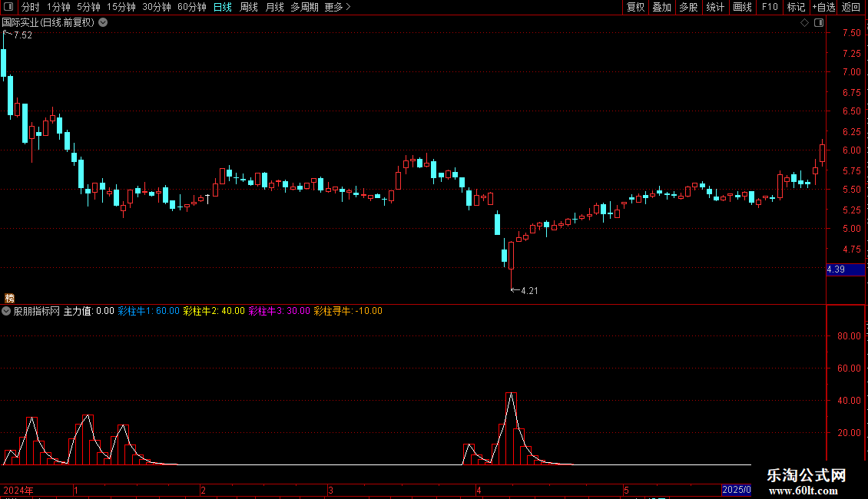Viewport: 868px width, 499px height.
Task: Click the month 4 marker on time axis
Action: (479, 490)
